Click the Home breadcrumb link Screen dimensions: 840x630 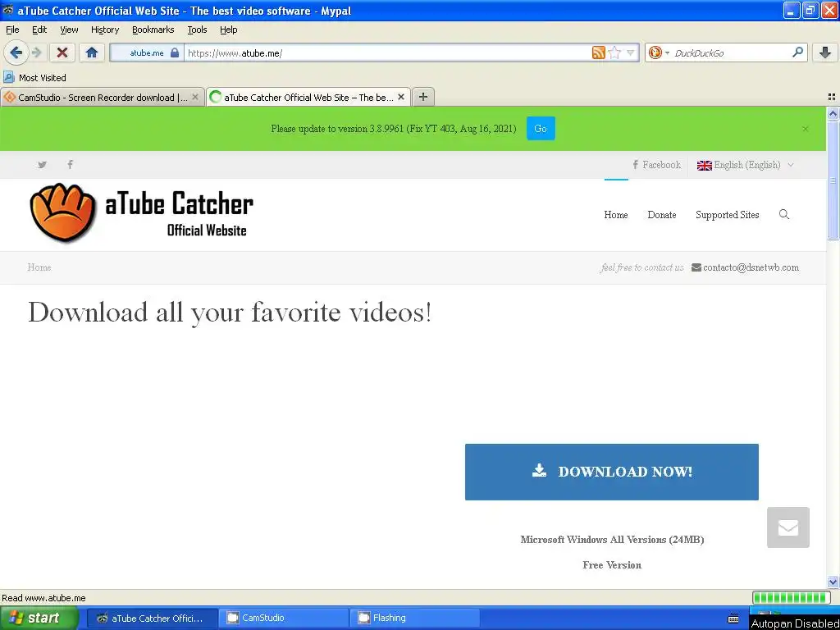pyautogui.click(x=39, y=267)
